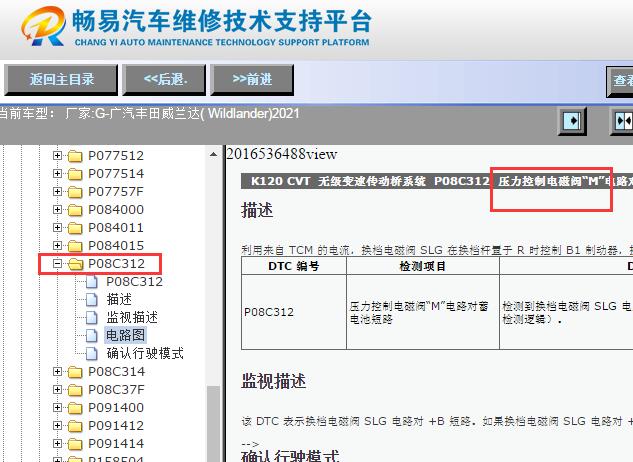Open the 监视描述 tree item
The image size is (633, 462).
tap(132, 318)
